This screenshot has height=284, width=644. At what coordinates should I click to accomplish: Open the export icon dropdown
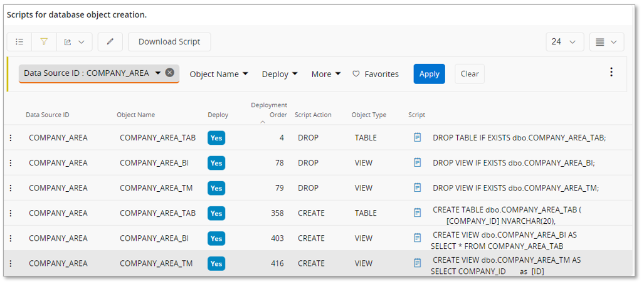tap(74, 42)
